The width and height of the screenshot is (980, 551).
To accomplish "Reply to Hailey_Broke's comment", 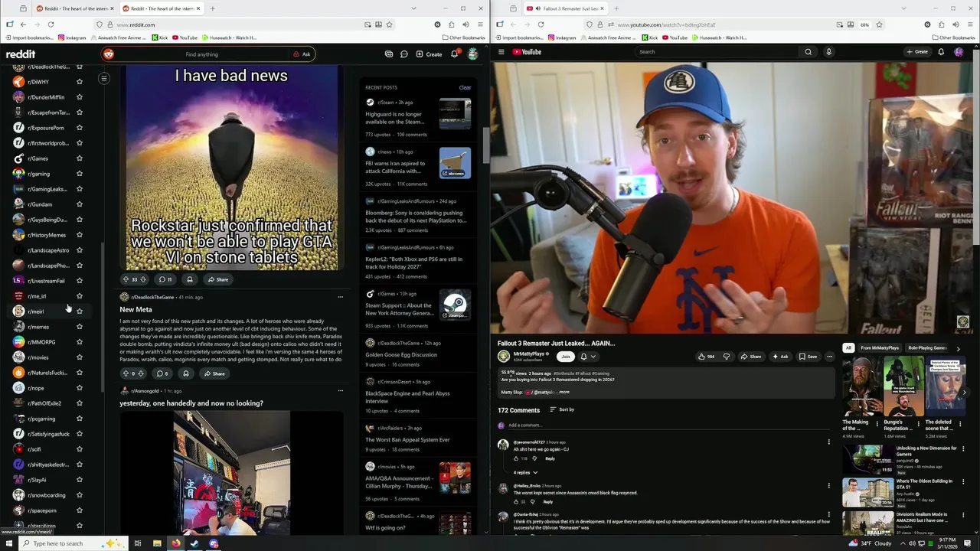I will [x=547, y=502].
